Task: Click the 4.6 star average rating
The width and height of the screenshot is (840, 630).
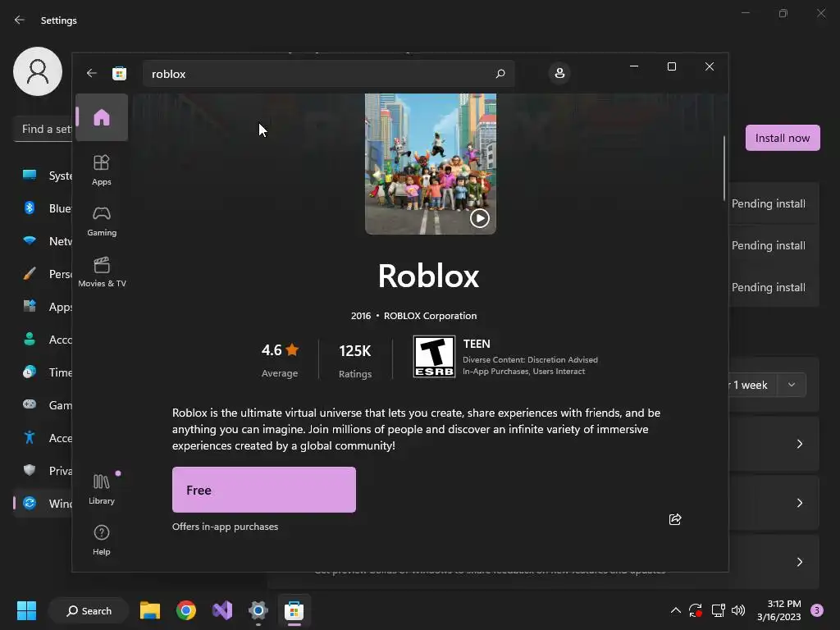Action: pos(280,359)
